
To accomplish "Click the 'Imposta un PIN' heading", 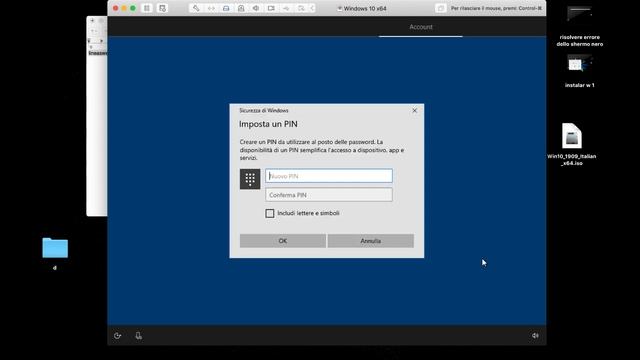I will [268, 124].
